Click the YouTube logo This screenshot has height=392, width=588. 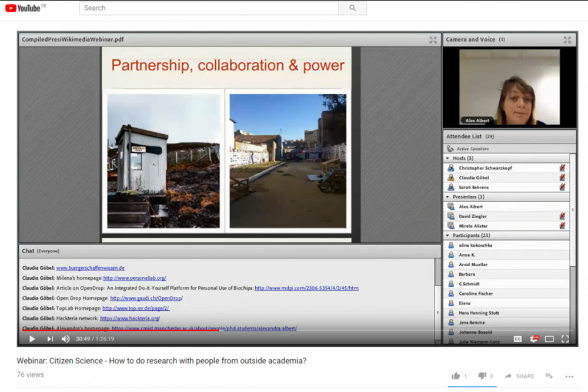pyautogui.click(x=23, y=8)
